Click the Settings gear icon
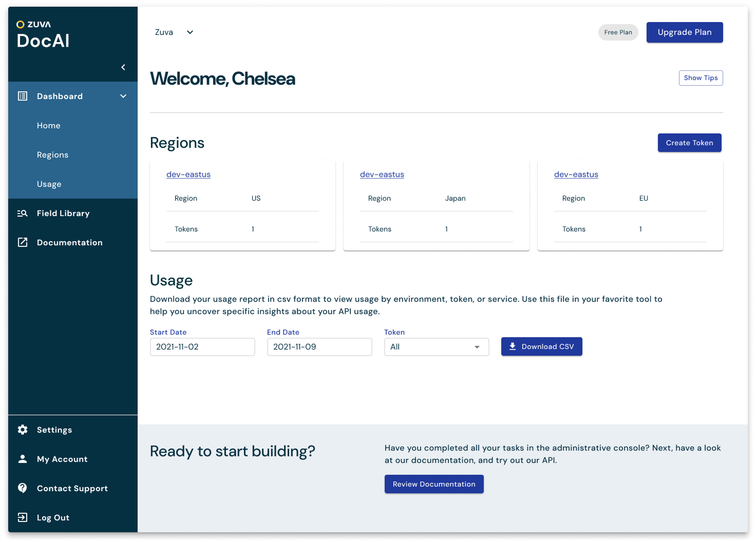The image size is (756, 542). [23, 430]
